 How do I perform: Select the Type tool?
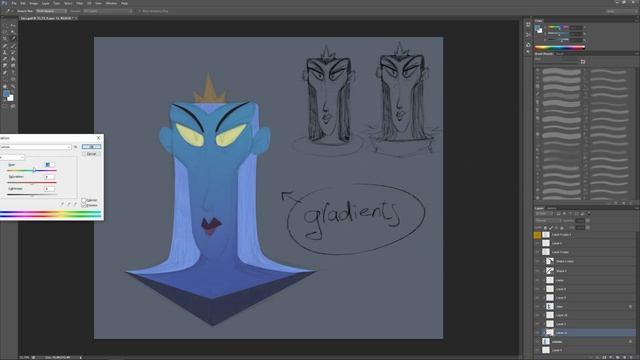[13, 73]
